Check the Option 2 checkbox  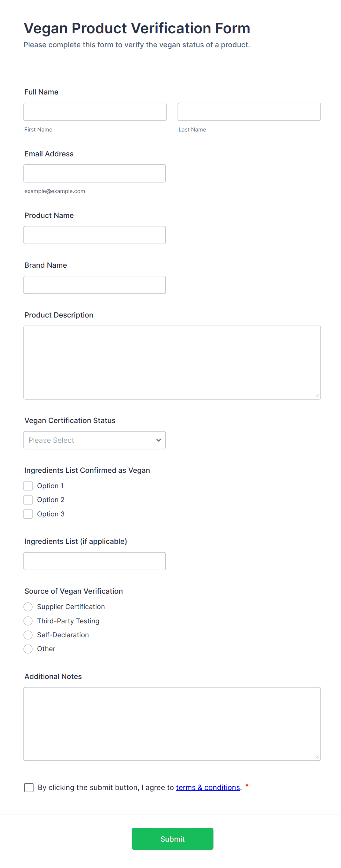(x=28, y=500)
